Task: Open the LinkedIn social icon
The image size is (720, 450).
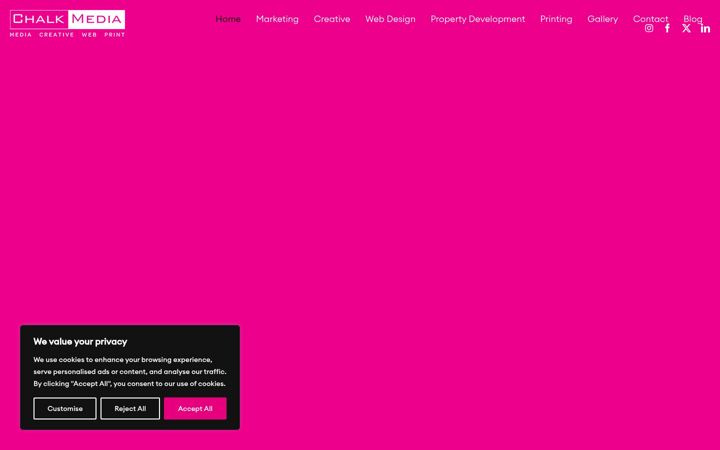Action: click(705, 28)
